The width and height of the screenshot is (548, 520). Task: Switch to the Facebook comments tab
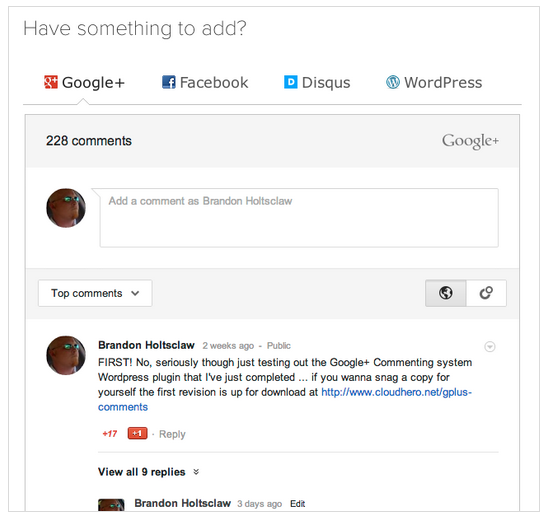click(x=205, y=82)
